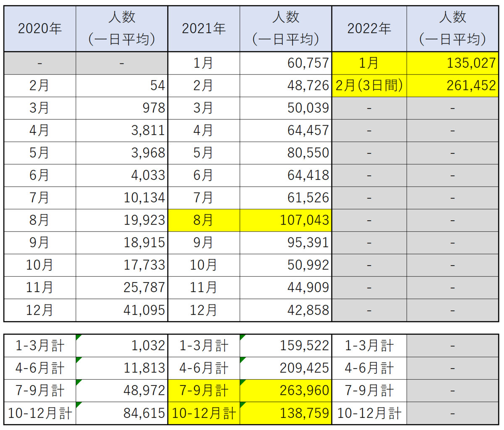Screen dimensions: 504x430
Task: Click the yellow 8月 cell for 2021
Action: click(x=204, y=220)
